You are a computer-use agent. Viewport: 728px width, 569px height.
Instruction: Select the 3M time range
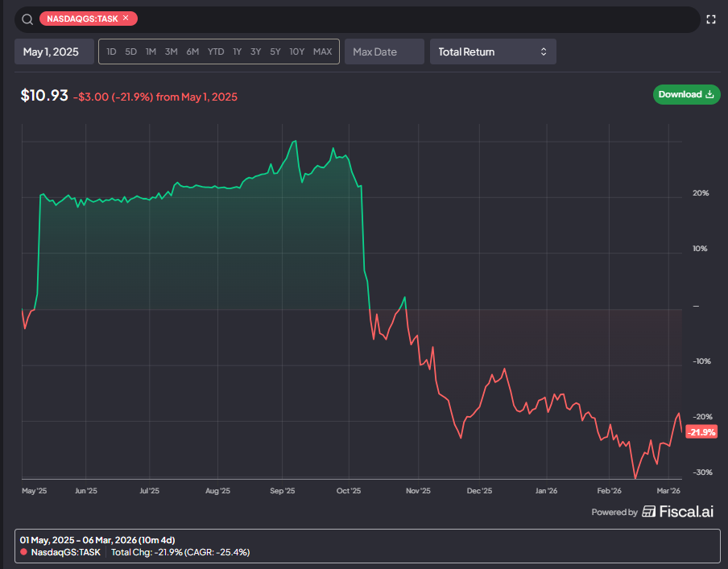pos(172,52)
